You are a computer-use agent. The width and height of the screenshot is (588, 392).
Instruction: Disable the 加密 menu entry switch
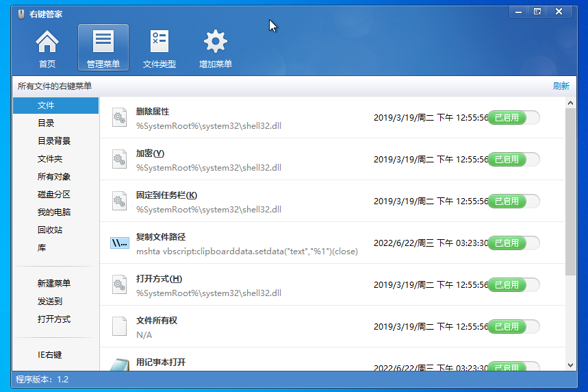click(x=513, y=160)
